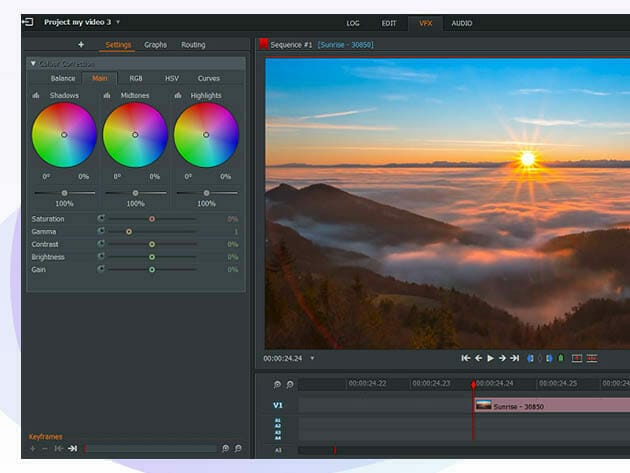Click the add keyframe plus icon
This screenshot has width=630, height=473.
click(x=32, y=449)
